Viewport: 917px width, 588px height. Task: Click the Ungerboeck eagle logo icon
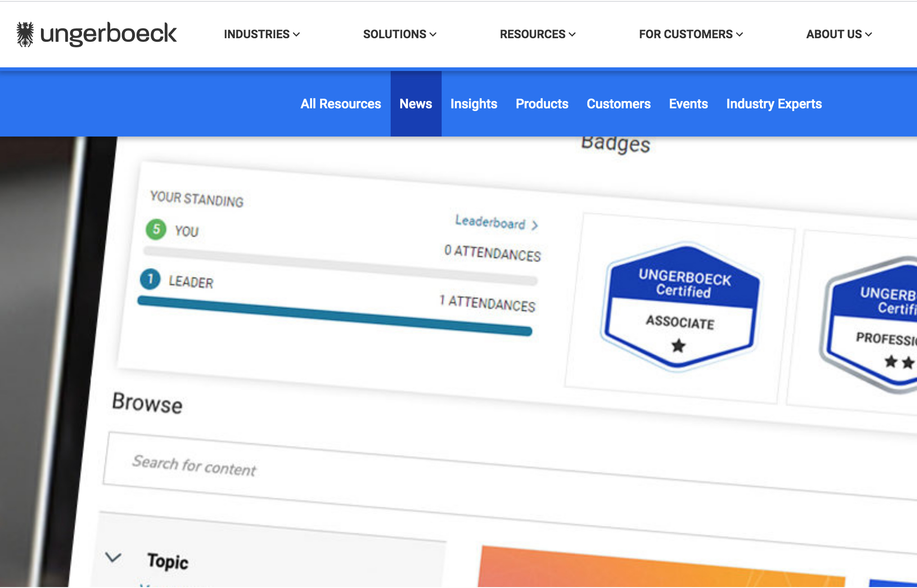(25, 34)
